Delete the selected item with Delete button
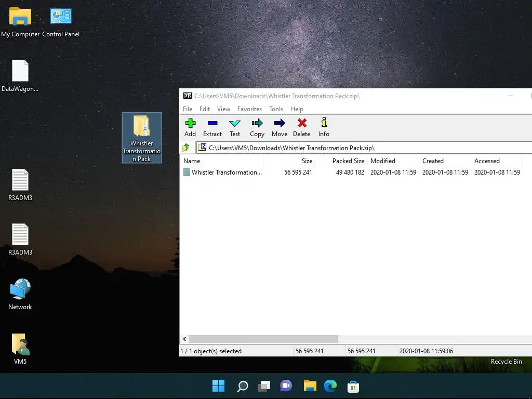This screenshot has width=532, height=399. [x=302, y=128]
